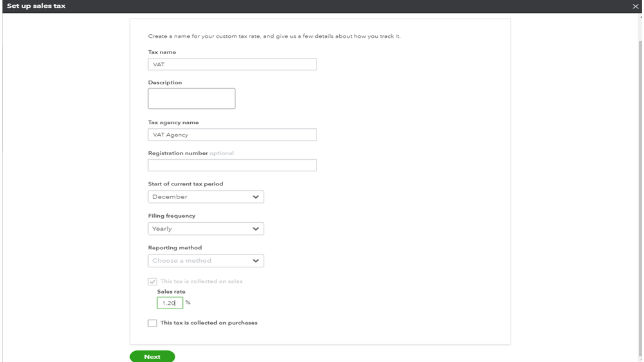644x362 pixels.
Task: Toggle the collected on sales checkbox
Action: point(153,281)
